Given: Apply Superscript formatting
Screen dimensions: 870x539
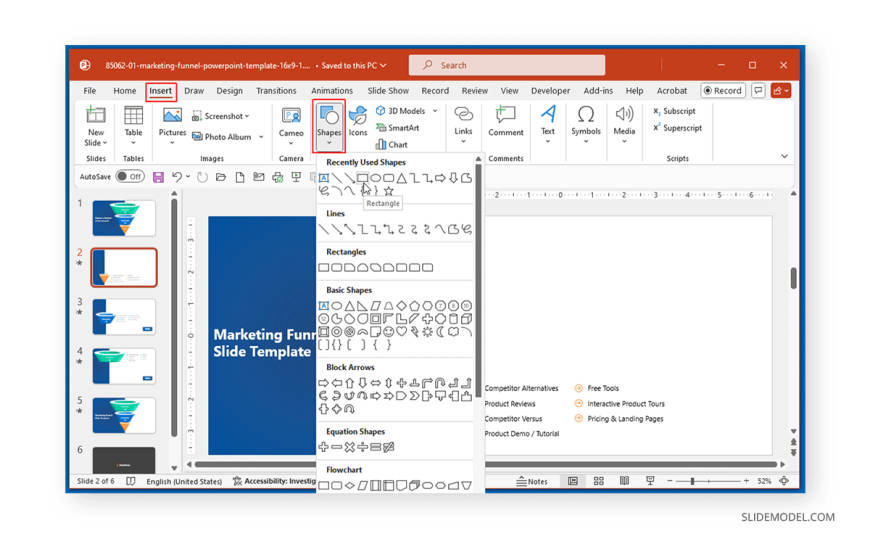Looking at the screenshot, I should coord(677,128).
